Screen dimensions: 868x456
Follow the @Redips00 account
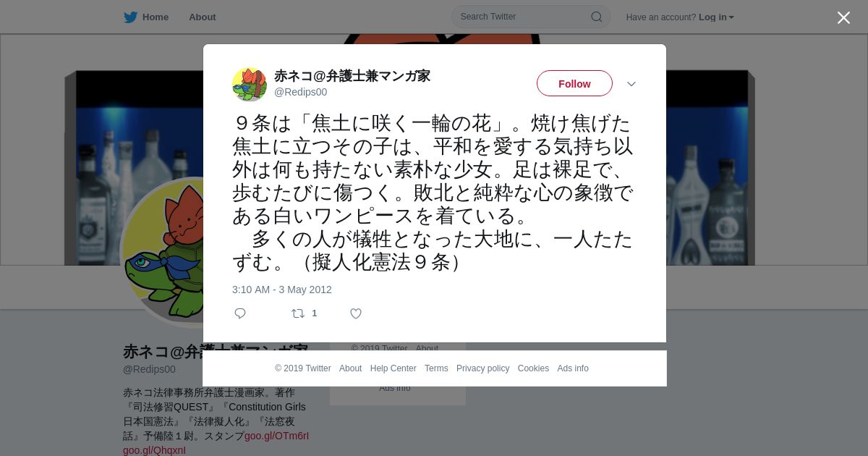pyautogui.click(x=574, y=83)
